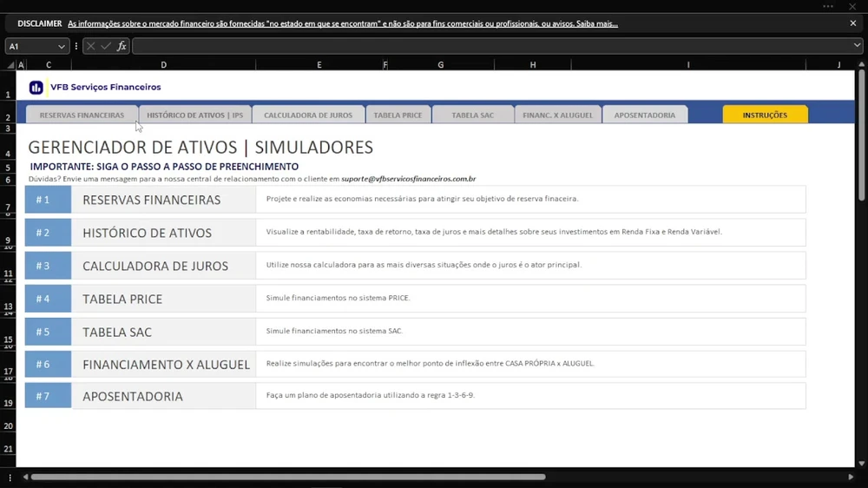Select column I header
This screenshot has height=488, width=868.
688,65
